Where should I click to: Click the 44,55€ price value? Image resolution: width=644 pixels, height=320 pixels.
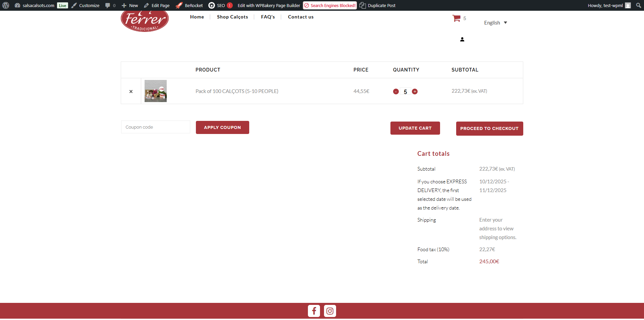361,91
